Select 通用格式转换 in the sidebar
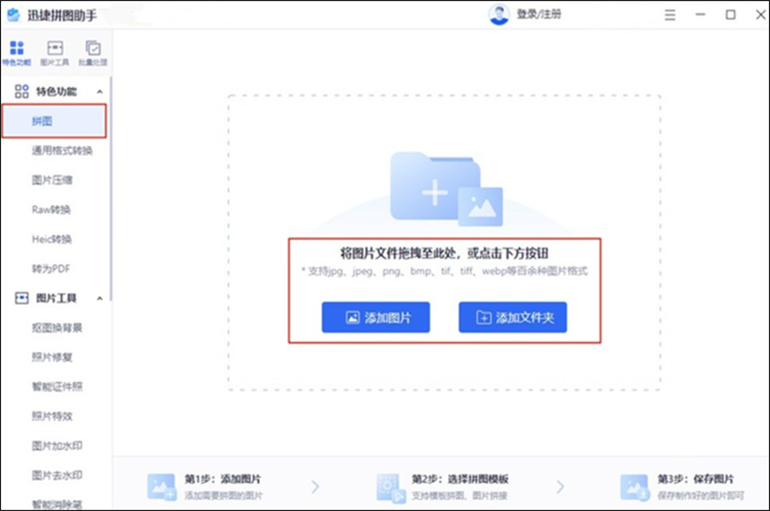The height and width of the screenshot is (511, 770). point(62,150)
